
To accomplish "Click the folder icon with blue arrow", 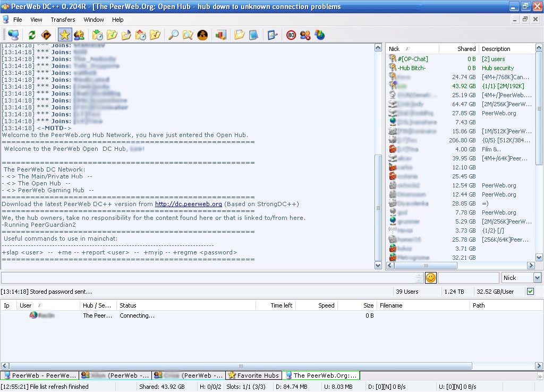I will click(126, 35).
